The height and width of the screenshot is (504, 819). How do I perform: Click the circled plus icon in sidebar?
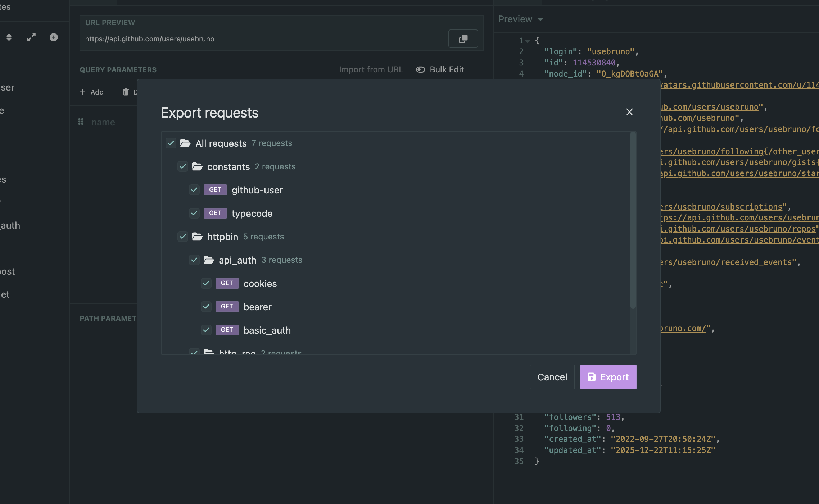(x=54, y=37)
